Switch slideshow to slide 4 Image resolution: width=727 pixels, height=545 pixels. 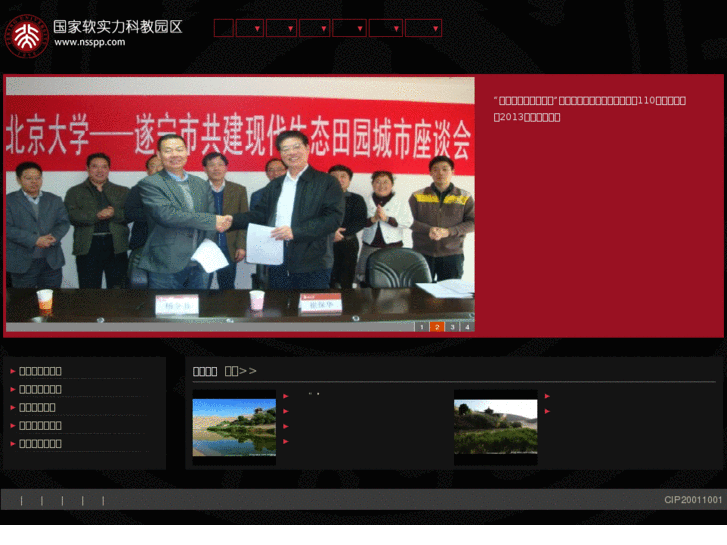pos(467,327)
